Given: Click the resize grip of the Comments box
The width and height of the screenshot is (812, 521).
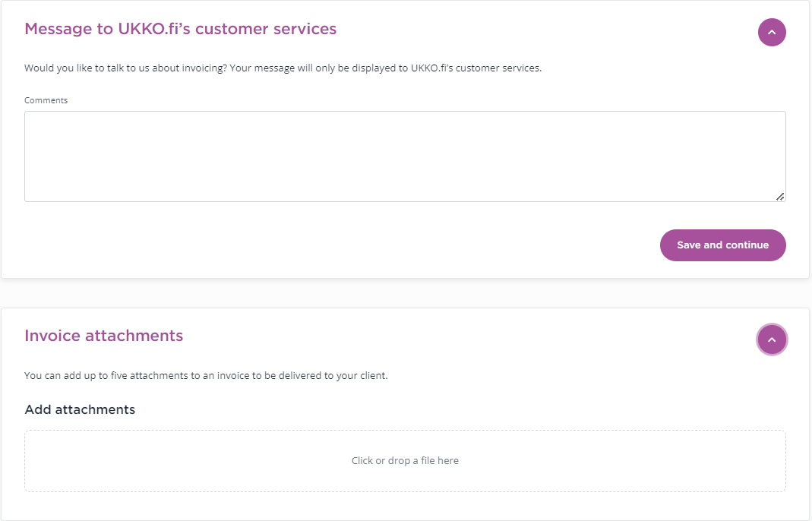Looking at the screenshot, I should coord(781,197).
